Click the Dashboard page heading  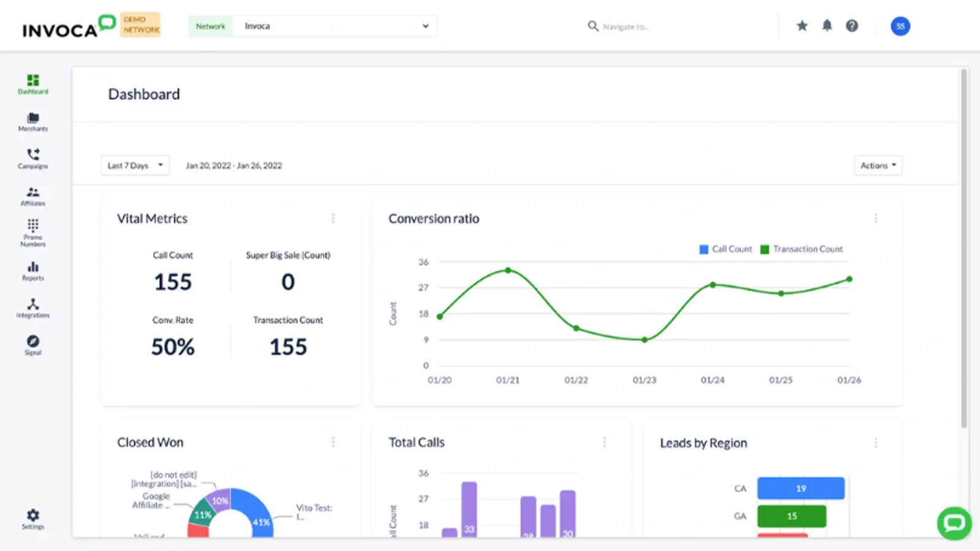144,94
